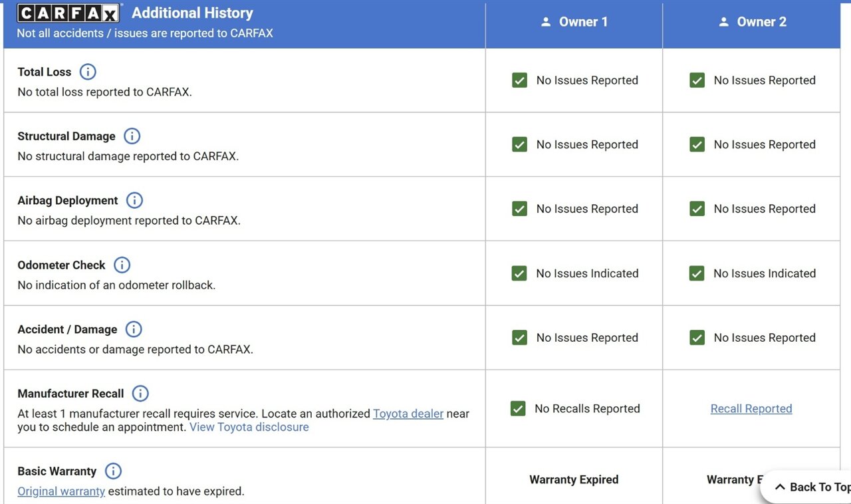Image resolution: width=851 pixels, height=504 pixels.
Task: Select the Owner 2 column header
Action: tap(751, 22)
